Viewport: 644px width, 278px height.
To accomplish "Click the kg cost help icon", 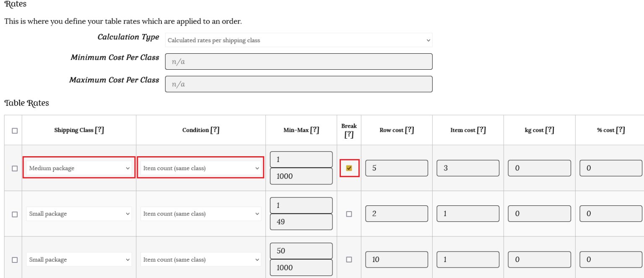I will click(x=550, y=130).
